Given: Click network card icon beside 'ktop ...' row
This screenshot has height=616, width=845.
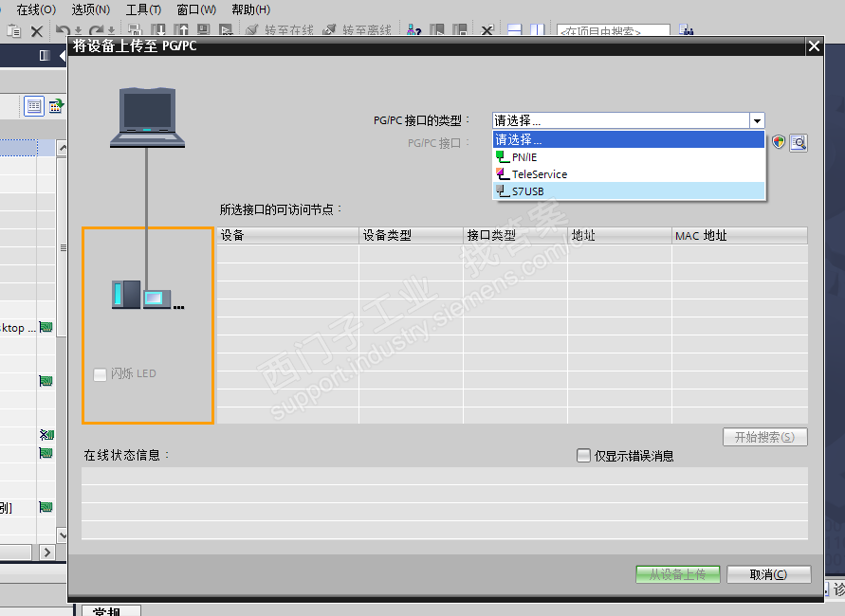Looking at the screenshot, I should [x=46, y=327].
